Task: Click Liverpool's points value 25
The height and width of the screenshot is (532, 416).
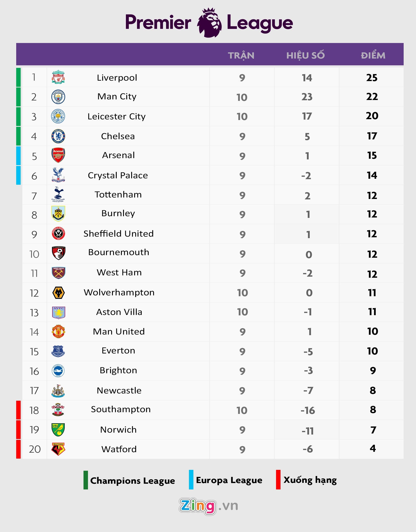Action: point(372,78)
